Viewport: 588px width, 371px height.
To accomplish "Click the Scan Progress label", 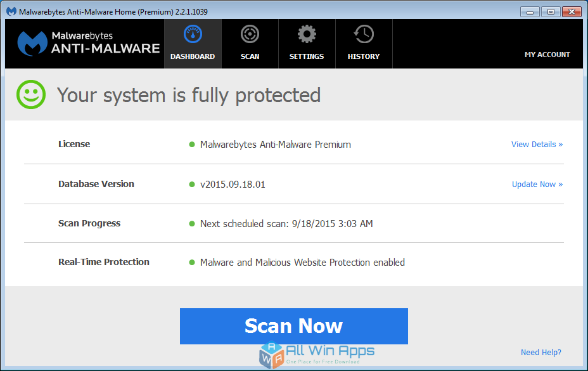I will [x=89, y=223].
